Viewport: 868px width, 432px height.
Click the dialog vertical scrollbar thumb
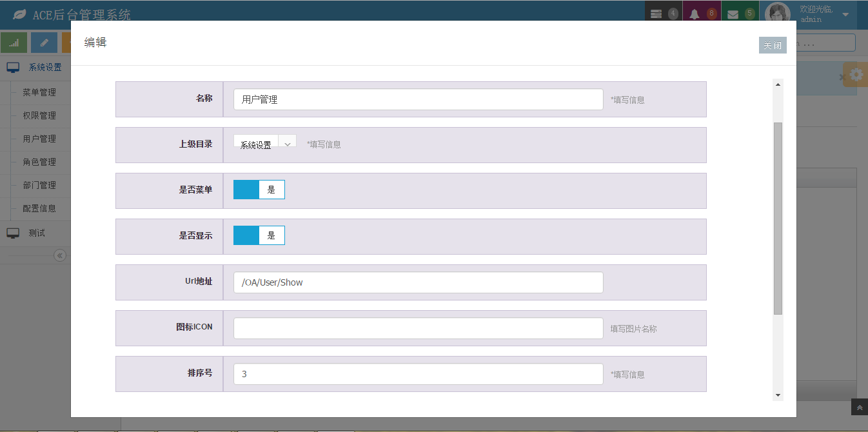tap(778, 218)
